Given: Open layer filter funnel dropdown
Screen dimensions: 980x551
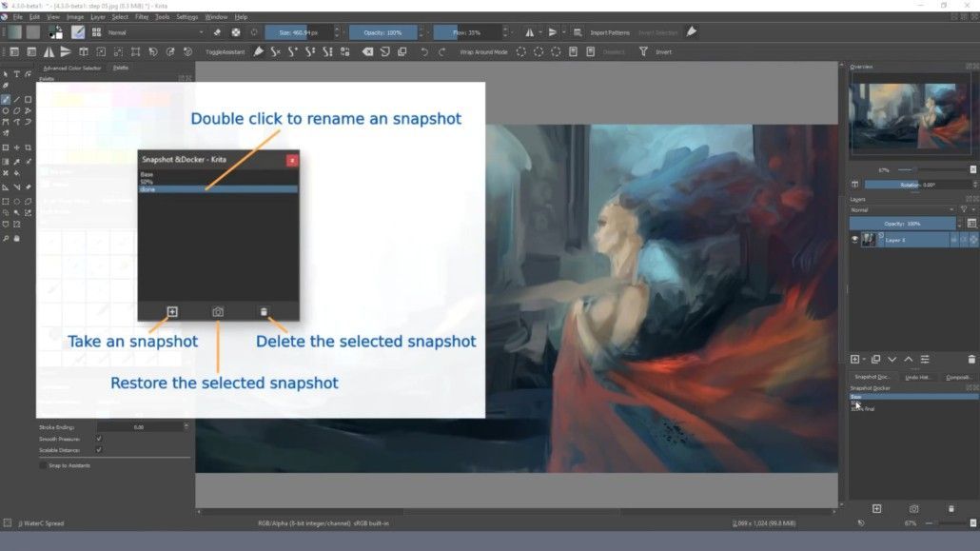Looking at the screenshot, I should (x=966, y=210).
